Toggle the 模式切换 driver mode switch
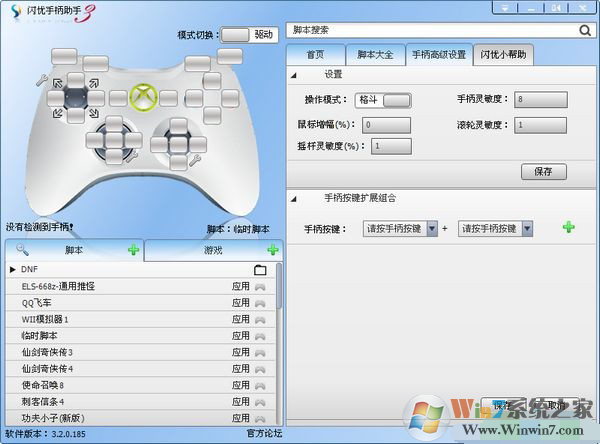 coord(249,35)
